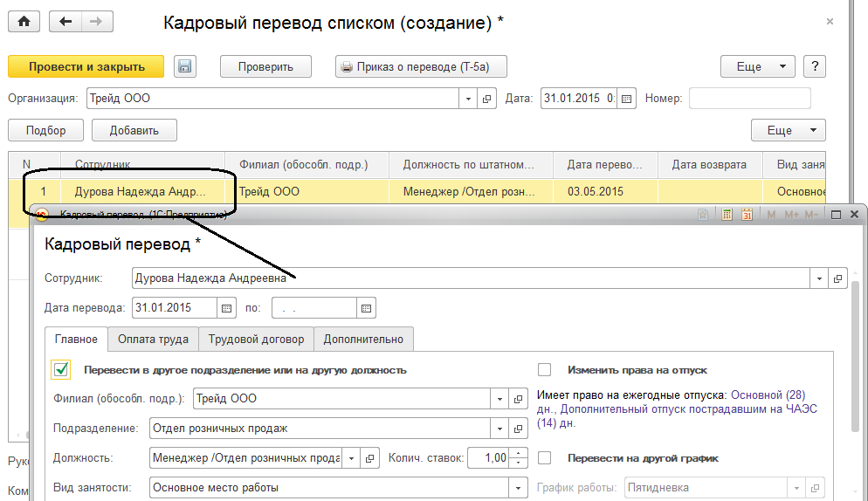Click the Дата перевода input field
The image size is (868, 501).
click(x=175, y=308)
